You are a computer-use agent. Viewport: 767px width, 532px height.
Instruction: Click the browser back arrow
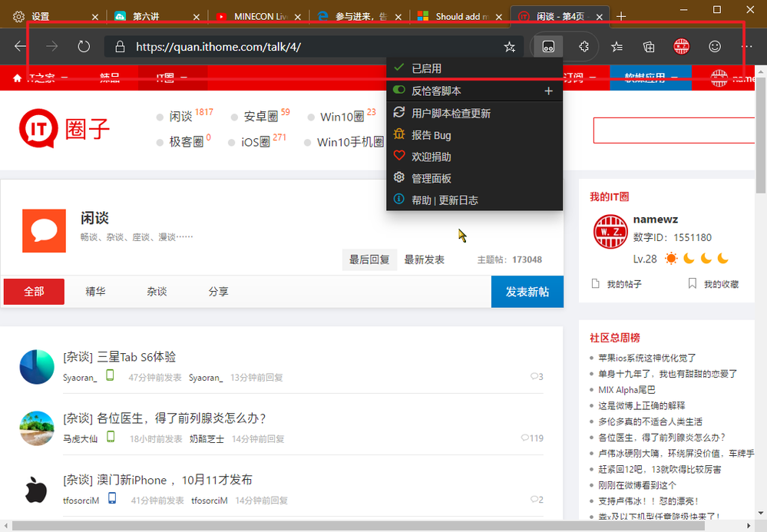(20, 47)
